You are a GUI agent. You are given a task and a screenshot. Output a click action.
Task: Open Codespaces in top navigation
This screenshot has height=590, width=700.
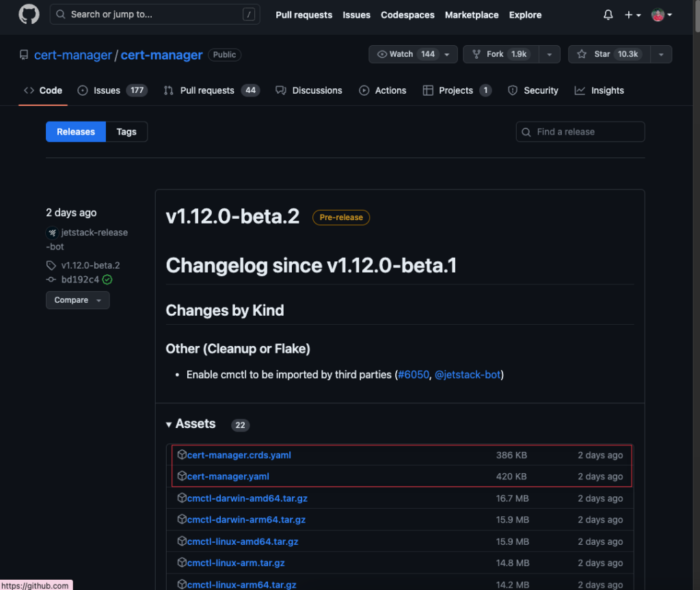coord(407,15)
